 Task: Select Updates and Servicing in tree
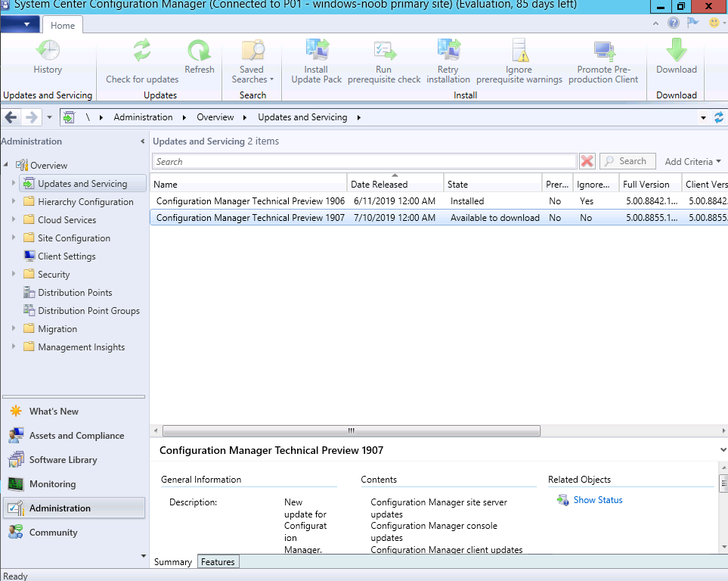click(82, 184)
